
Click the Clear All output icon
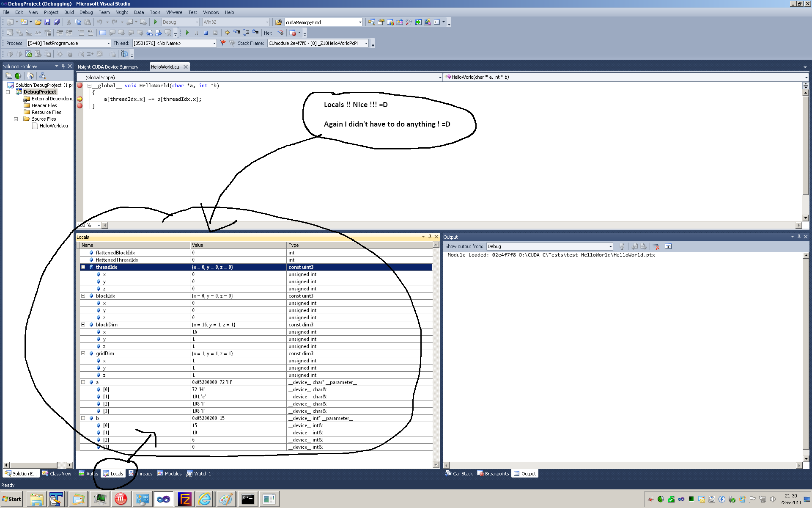click(x=656, y=246)
